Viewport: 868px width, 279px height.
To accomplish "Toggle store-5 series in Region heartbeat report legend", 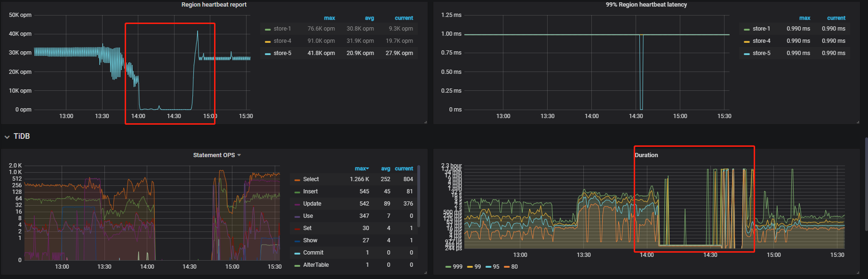I will click(x=282, y=53).
